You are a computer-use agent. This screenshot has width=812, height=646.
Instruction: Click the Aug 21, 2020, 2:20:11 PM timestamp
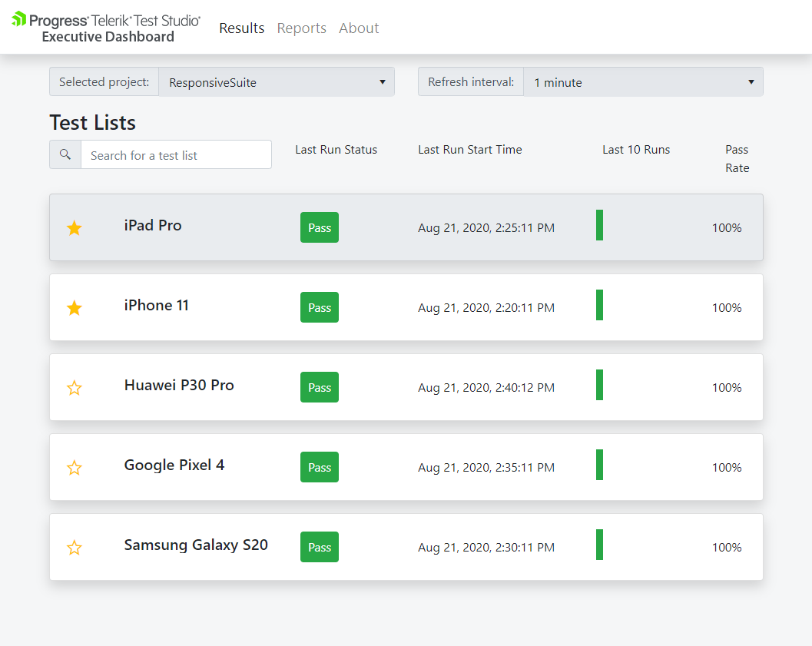point(486,307)
